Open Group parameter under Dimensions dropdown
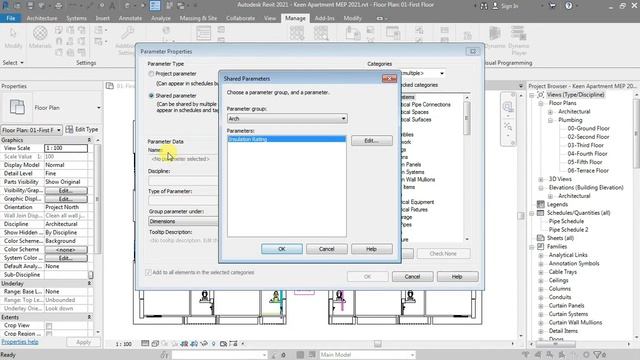The width and height of the screenshot is (640, 360). (x=183, y=221)
